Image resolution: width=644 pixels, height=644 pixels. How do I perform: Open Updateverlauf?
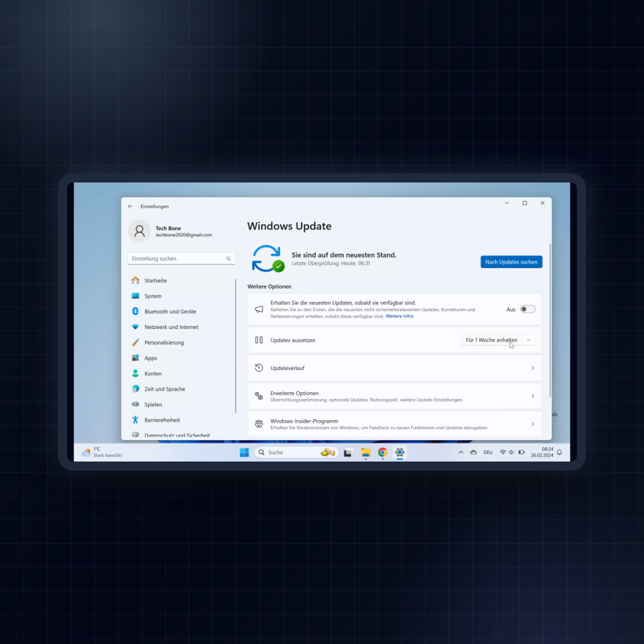(x=395, y=368)
